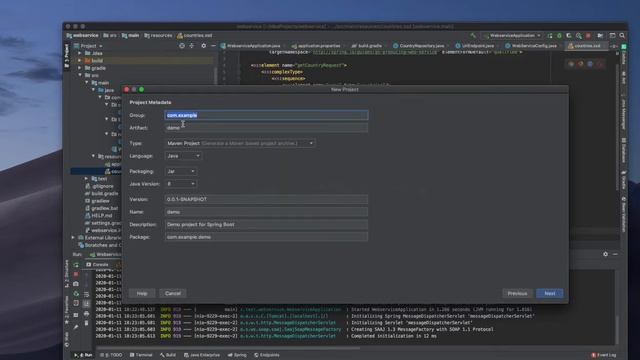Click the Run icon in top toolbar

point(550,36)
